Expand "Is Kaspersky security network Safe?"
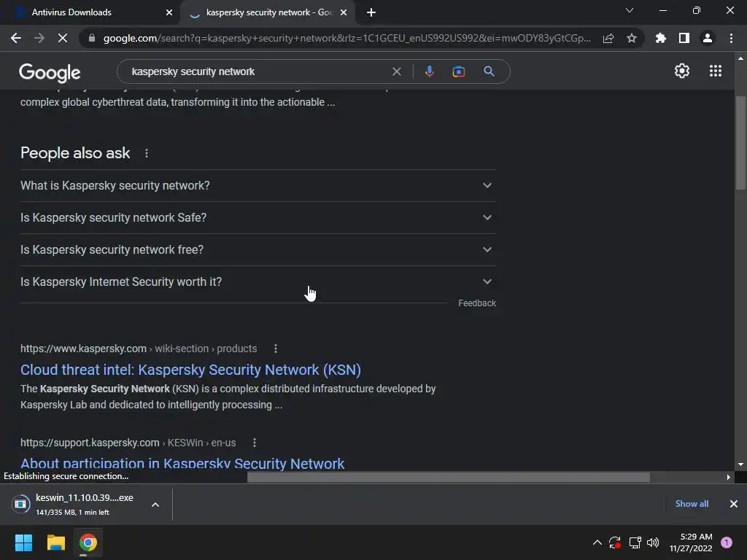 258,217
